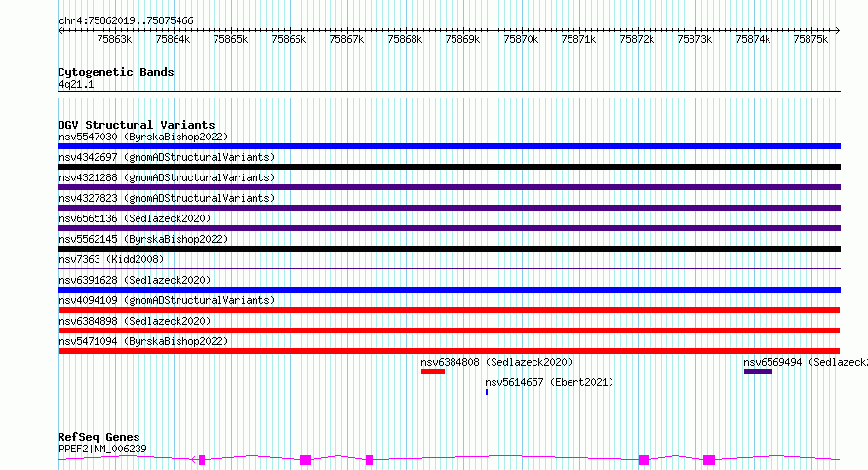Click the 75871k ruler tick label

pos(578,39)
